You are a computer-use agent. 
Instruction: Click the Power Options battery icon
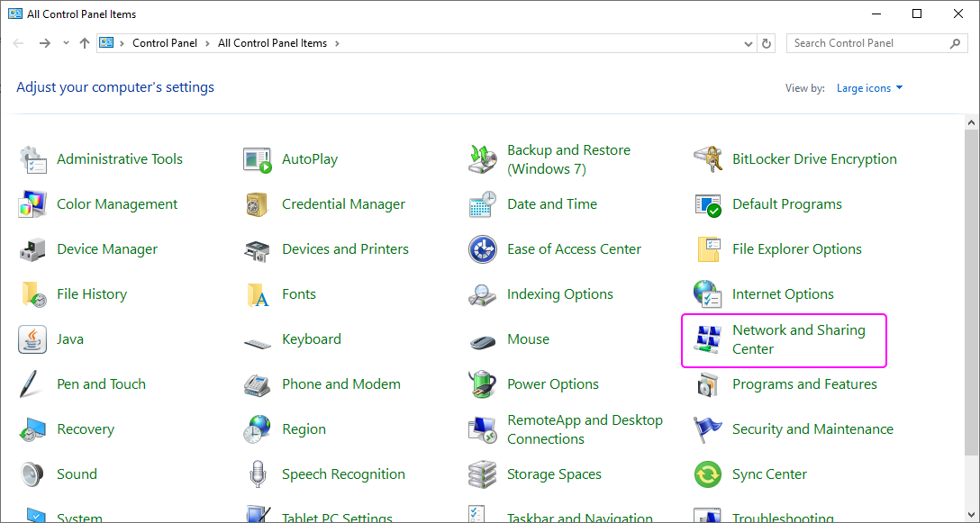[483, 384]
